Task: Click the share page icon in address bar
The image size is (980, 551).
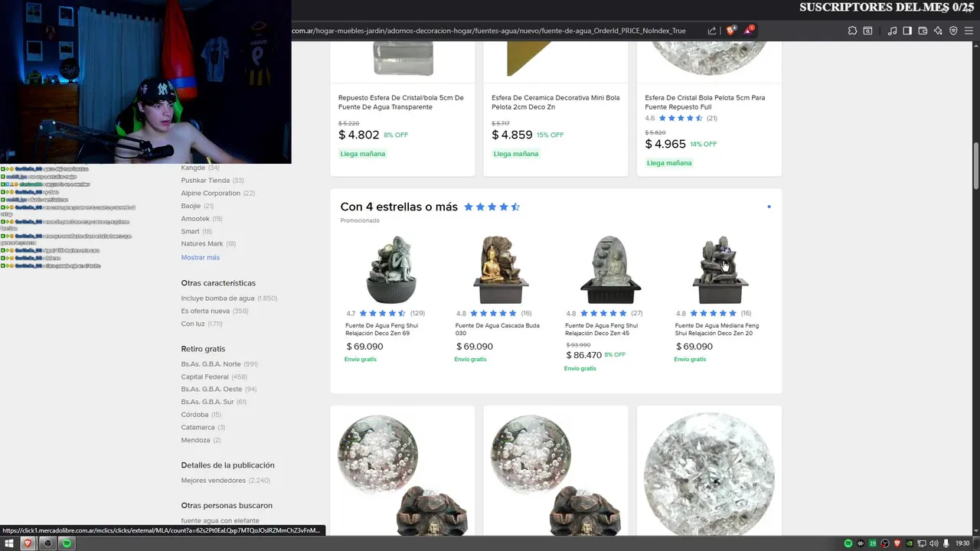Action: click(712, 31)
